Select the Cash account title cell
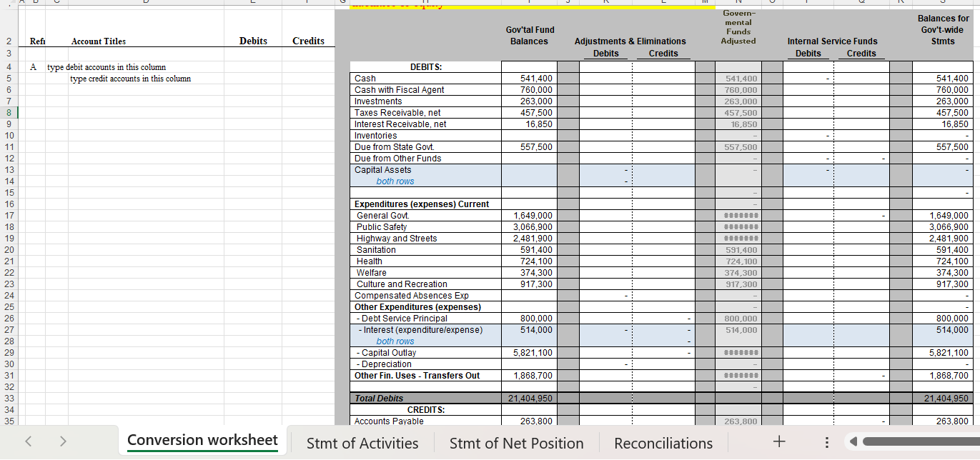Screen dimensions: 980x460 [365, 79]
